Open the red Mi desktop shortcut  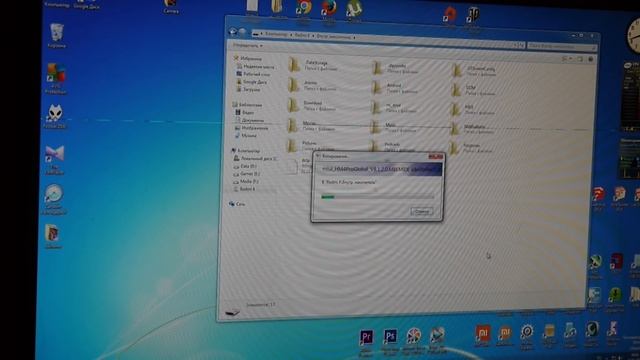pyautogui.click(x=482, y=336)
